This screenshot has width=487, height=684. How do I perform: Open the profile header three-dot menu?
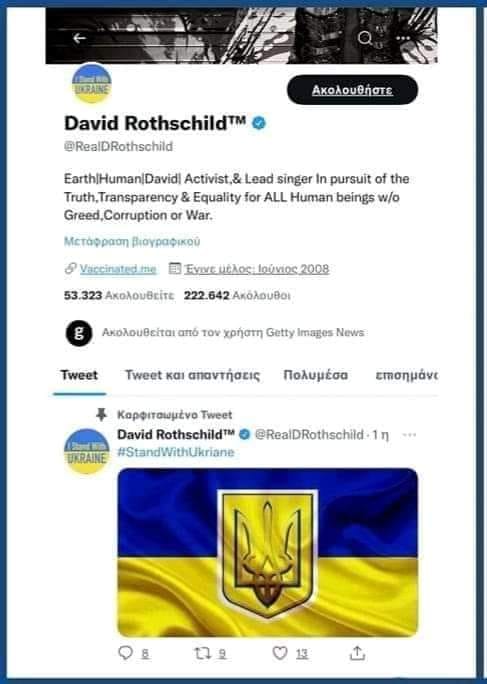(403, 38)
